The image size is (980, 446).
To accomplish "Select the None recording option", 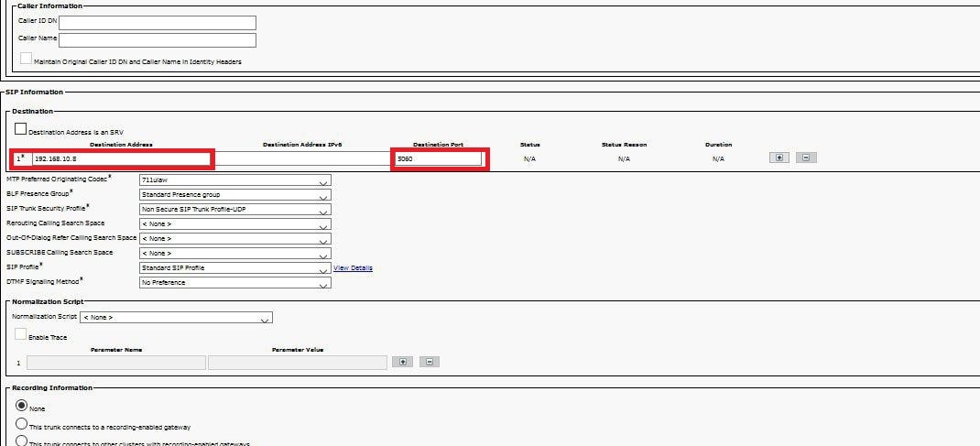I will 21,405.
